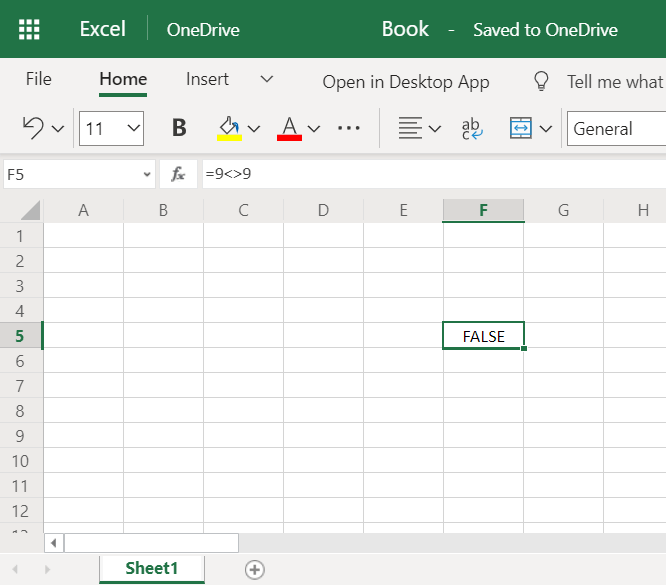Image resolution: width=666 pixels, height=585 pixels.
Task: Open the More options ellipsis
Action: 349,128
